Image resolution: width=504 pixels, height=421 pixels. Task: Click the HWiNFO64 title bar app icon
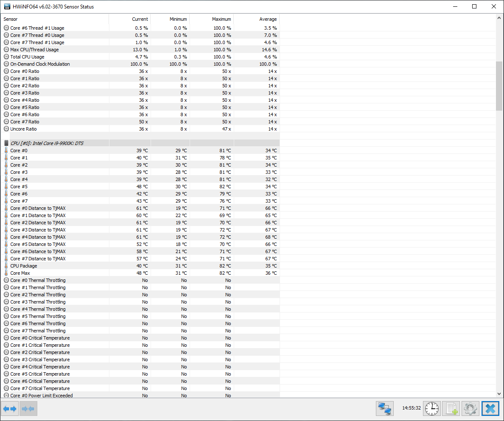point(7,6)
